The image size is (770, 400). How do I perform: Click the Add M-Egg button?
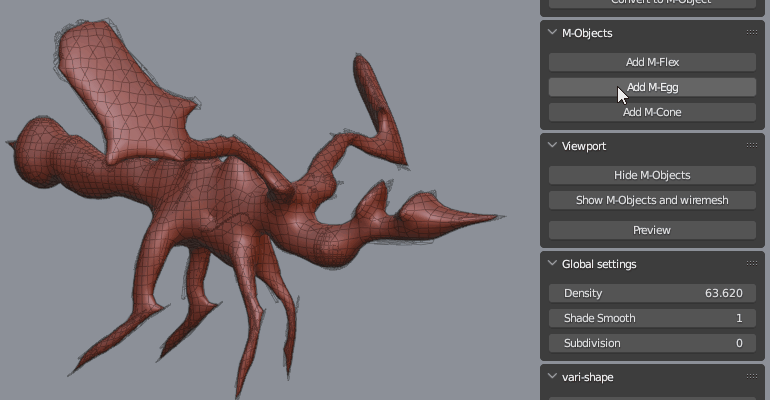pyautogui.click(x=652, y=87)
